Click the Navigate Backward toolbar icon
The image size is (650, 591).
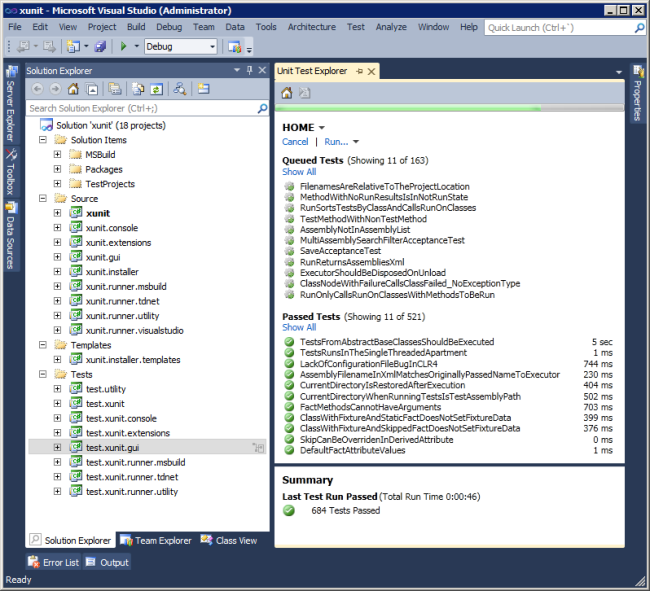(22, 46)
